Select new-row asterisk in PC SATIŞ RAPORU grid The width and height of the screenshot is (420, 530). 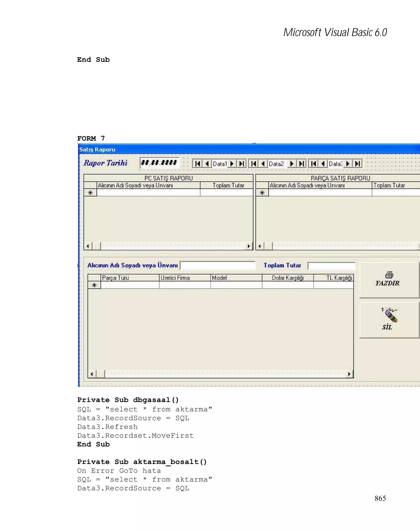90,193
